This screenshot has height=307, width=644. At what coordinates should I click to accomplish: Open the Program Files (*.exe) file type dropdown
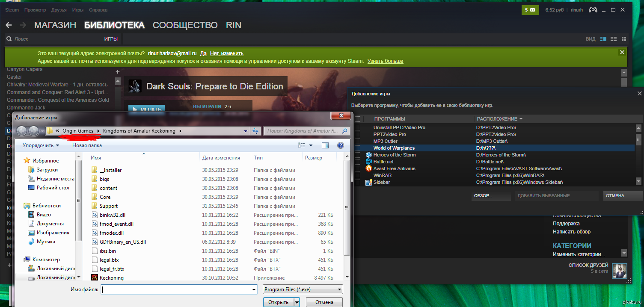tap(303, 289)
